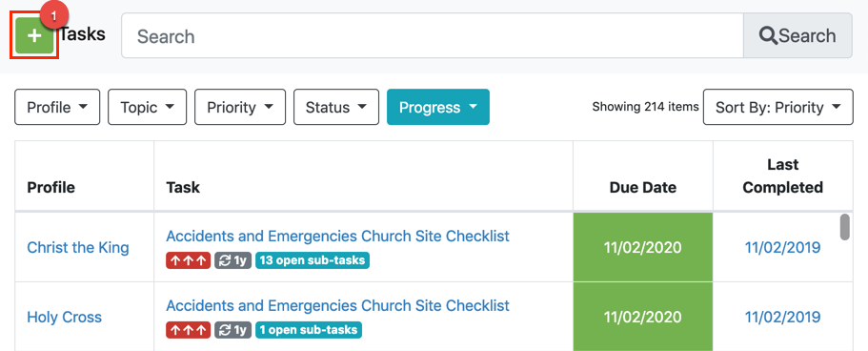Viewport: 868px width, 351px height.
Task: Click the red priority arrows badge for Christ the King
Action: click(189, 260)
